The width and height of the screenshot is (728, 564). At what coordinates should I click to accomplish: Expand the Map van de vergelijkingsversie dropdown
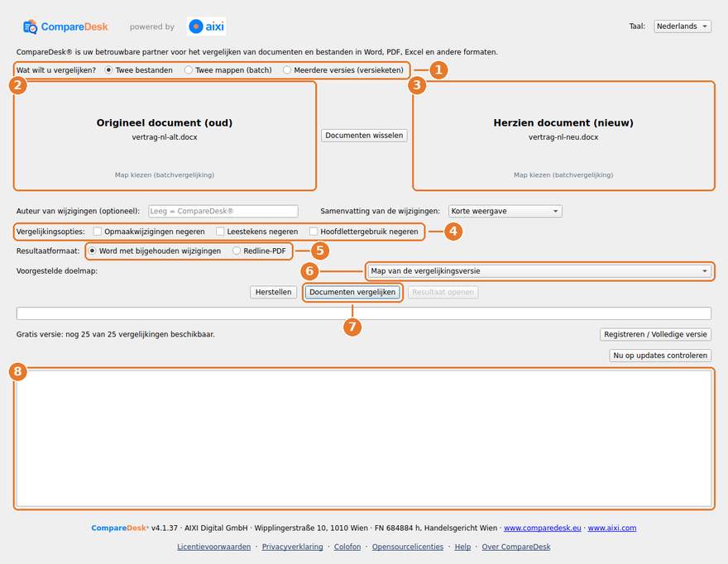pos(539,271)
